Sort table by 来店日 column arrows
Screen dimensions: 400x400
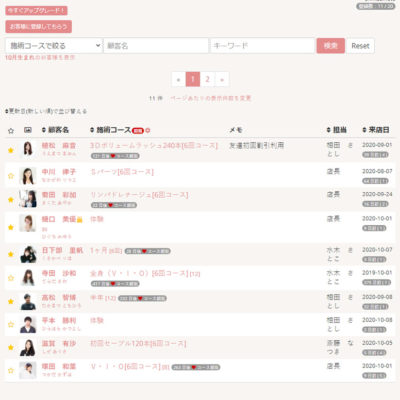tap(364, 130)
